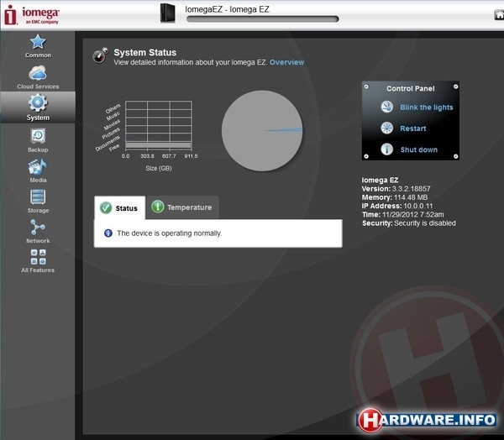The image size is (504, 440).
Task: Open the Storage section icon
Action: click(x=38, y=196)
